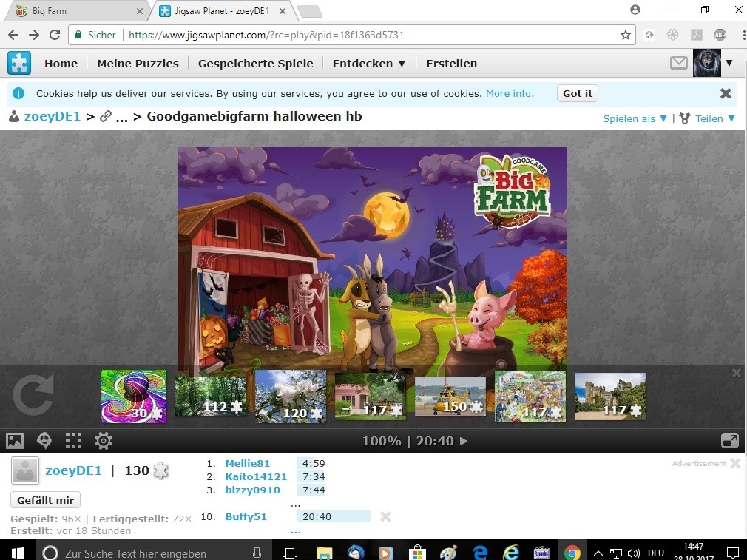
Task: Show the puzzle image preview icon
Action: [x=15, y=441]
